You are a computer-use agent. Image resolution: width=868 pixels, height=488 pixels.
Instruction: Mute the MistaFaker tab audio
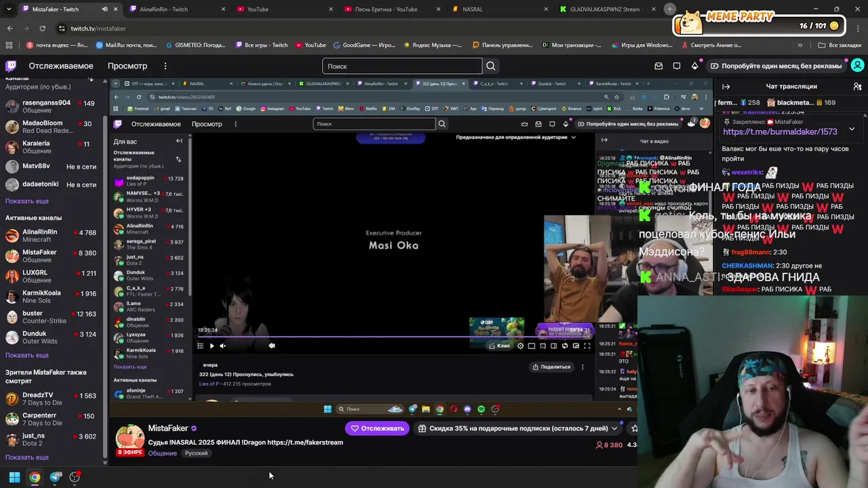104,9
